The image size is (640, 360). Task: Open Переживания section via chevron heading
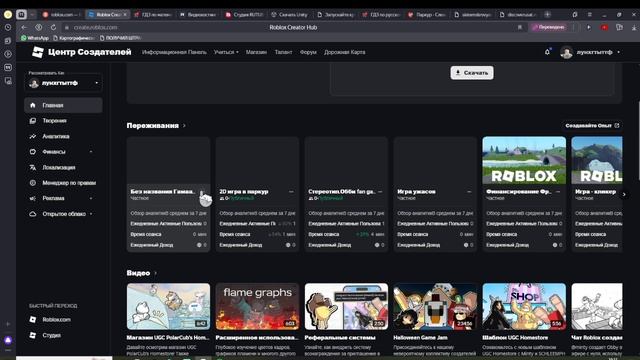pos(156,125)
